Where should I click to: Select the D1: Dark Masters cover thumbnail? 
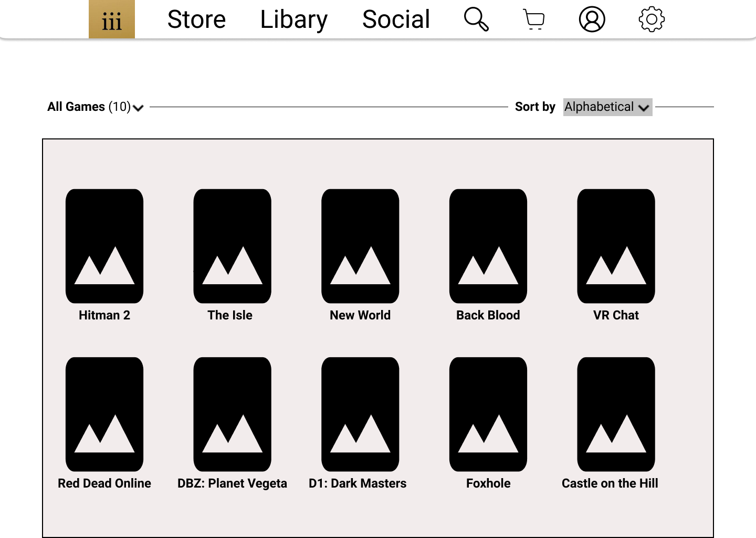(360, 414)
